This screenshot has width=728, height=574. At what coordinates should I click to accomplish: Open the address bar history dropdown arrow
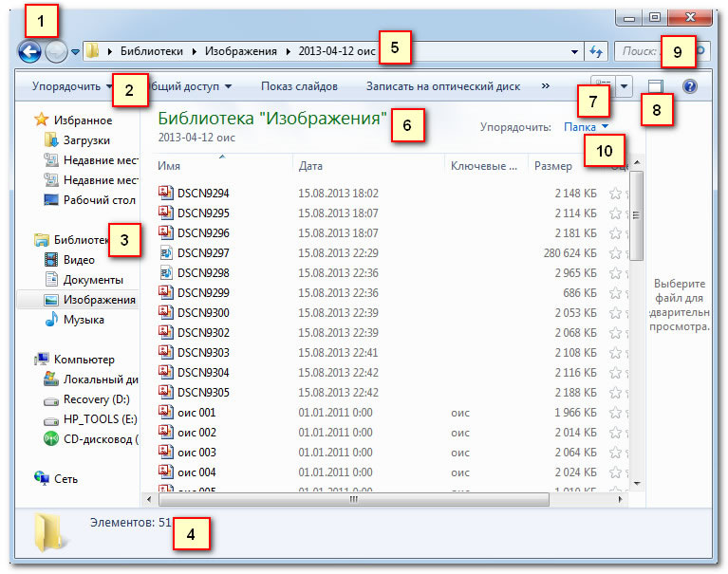[x=574, y=52]
